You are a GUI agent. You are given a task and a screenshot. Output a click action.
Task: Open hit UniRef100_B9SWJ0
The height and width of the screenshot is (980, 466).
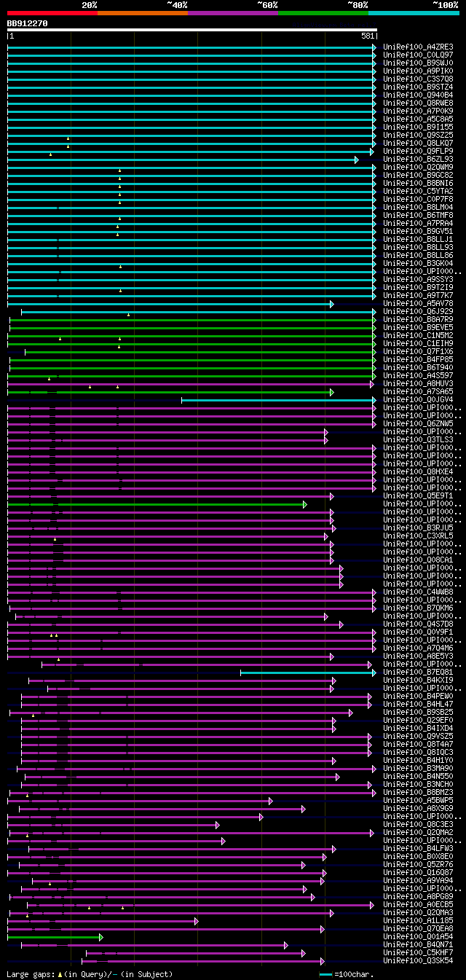point(418,63)
